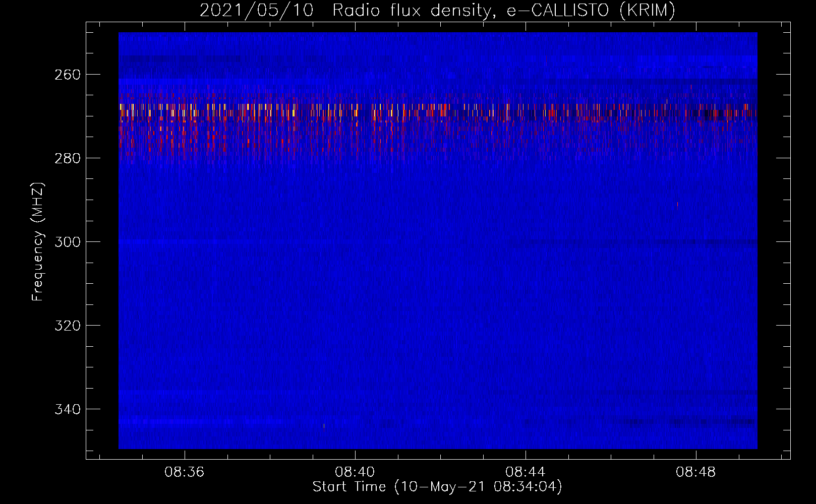Click the Frequency (MHZ) axis label
The width and height of the screenshot is (816, 504).
pos(38,242)
